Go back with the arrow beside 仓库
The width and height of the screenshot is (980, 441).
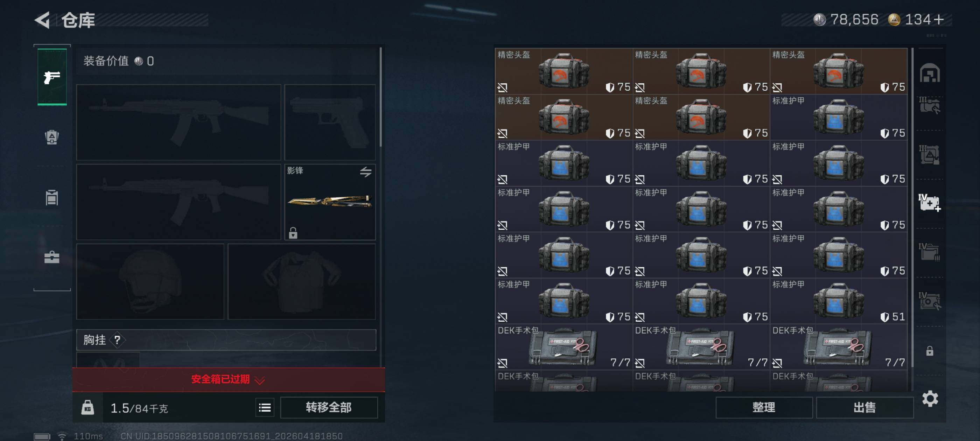pos(42,20)
